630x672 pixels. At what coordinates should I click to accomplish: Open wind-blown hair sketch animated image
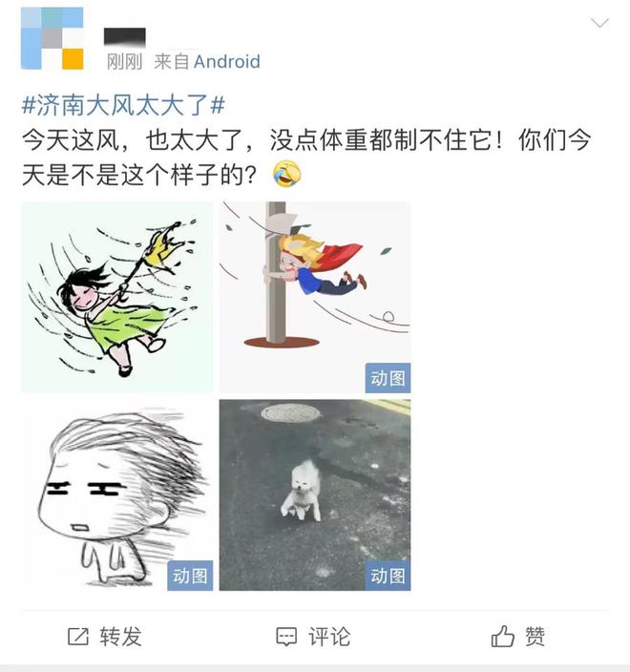coord(117,495)
